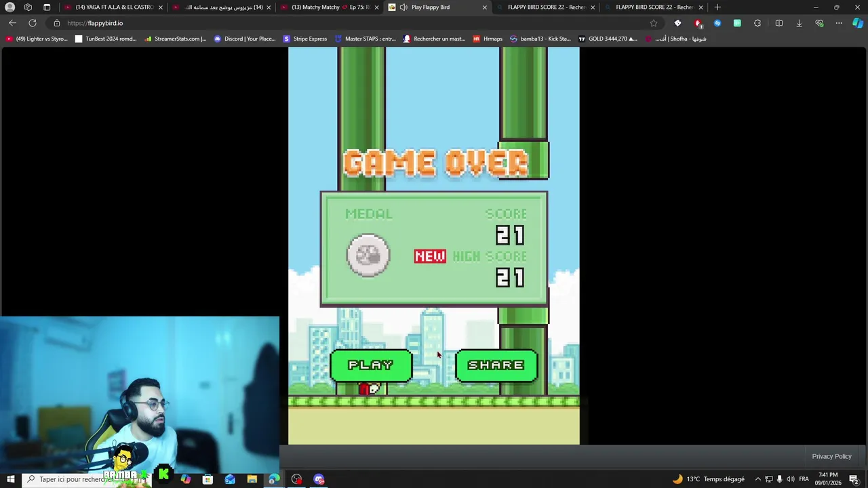Open the Discord bookmark

(244, 39)
